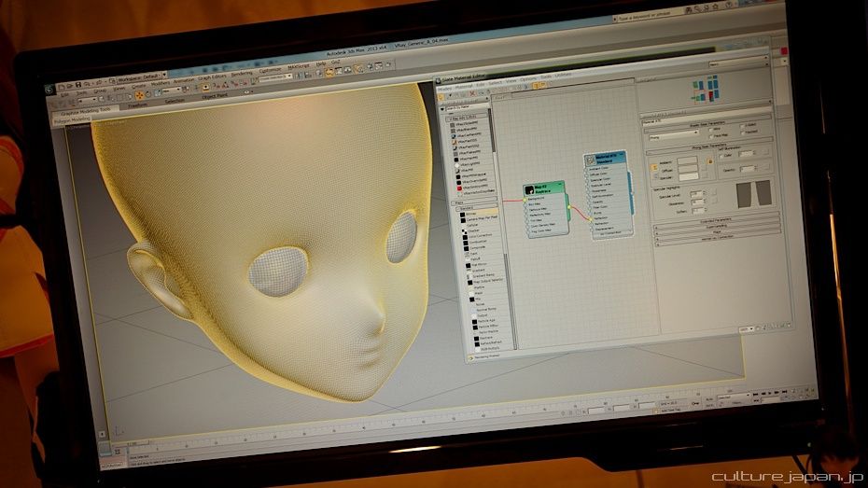Click the Standard material node icon

590,161
